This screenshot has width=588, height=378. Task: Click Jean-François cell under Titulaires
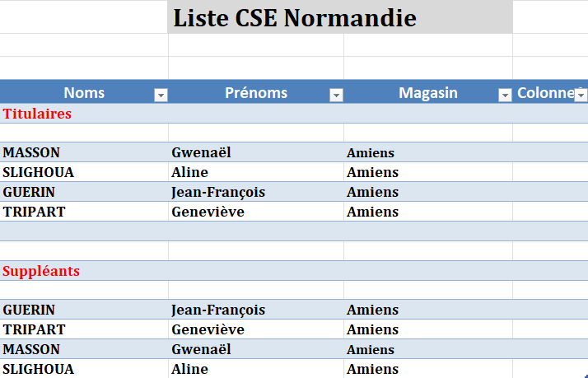pyautogui.click(x=218, y=192)
